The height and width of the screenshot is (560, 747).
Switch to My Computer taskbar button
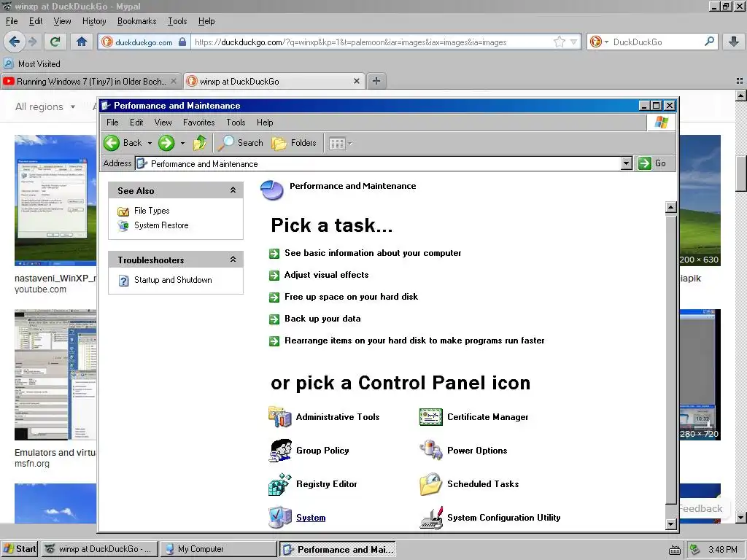click(219, 549)
